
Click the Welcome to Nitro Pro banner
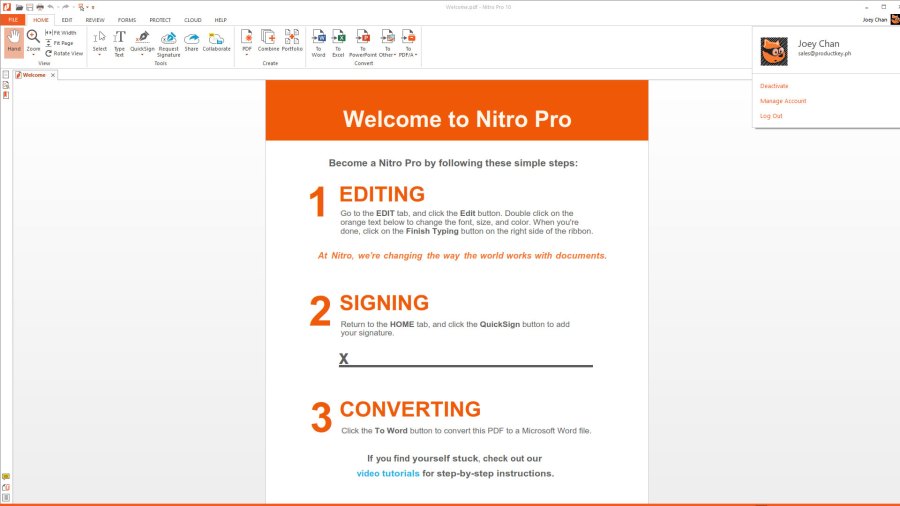[x=457, y=110]
